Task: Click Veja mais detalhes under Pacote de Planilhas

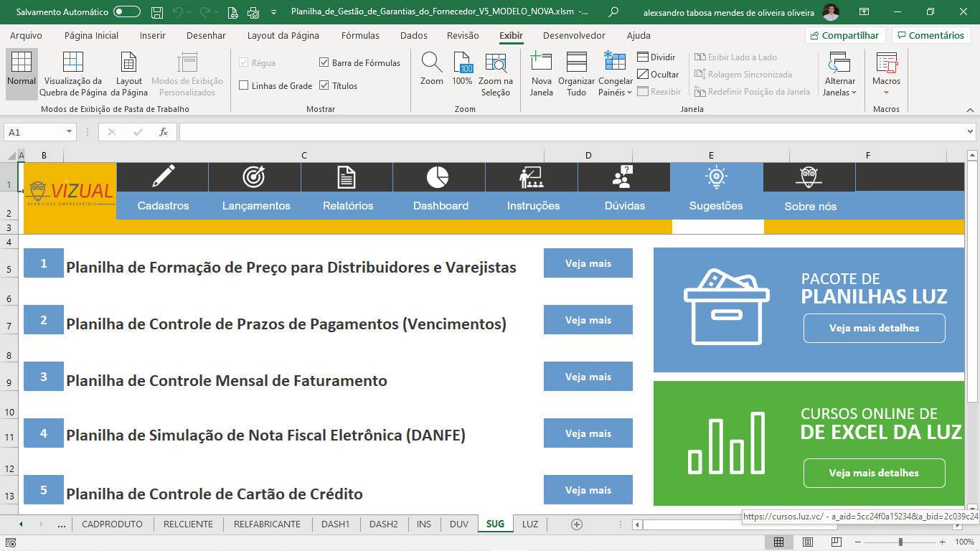Action: point(874,328)
